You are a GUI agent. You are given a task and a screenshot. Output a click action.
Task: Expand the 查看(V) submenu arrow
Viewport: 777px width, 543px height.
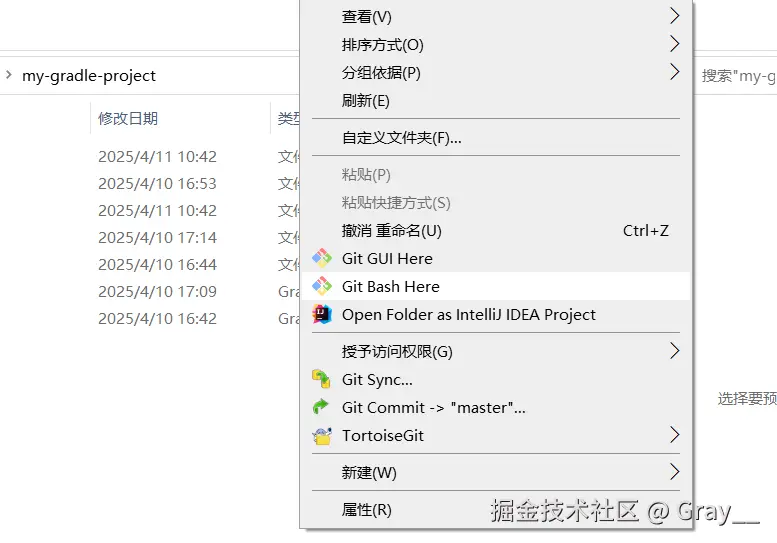pyautogui.click(x=674, y=16)
